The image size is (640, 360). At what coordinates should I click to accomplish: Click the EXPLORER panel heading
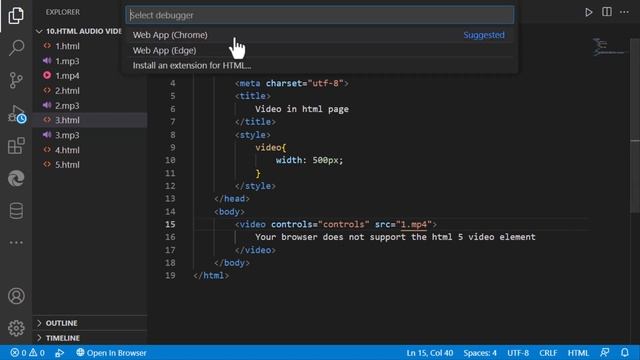coord(63,12)
